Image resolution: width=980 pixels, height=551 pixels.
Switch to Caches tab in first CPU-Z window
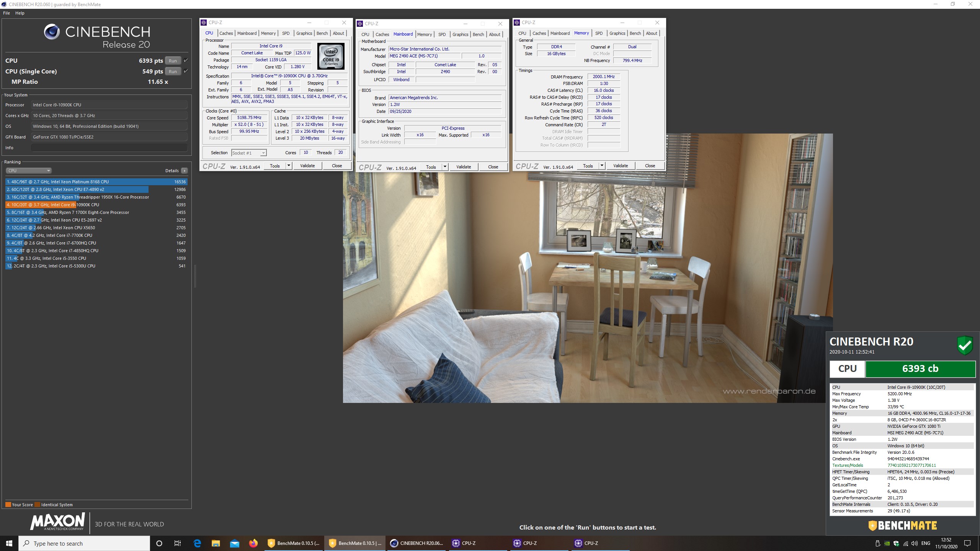[226, 33]
